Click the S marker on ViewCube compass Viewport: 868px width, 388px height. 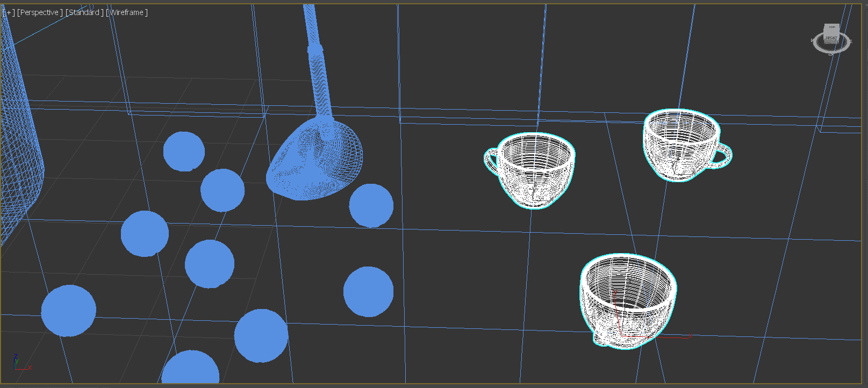(831, 53)
